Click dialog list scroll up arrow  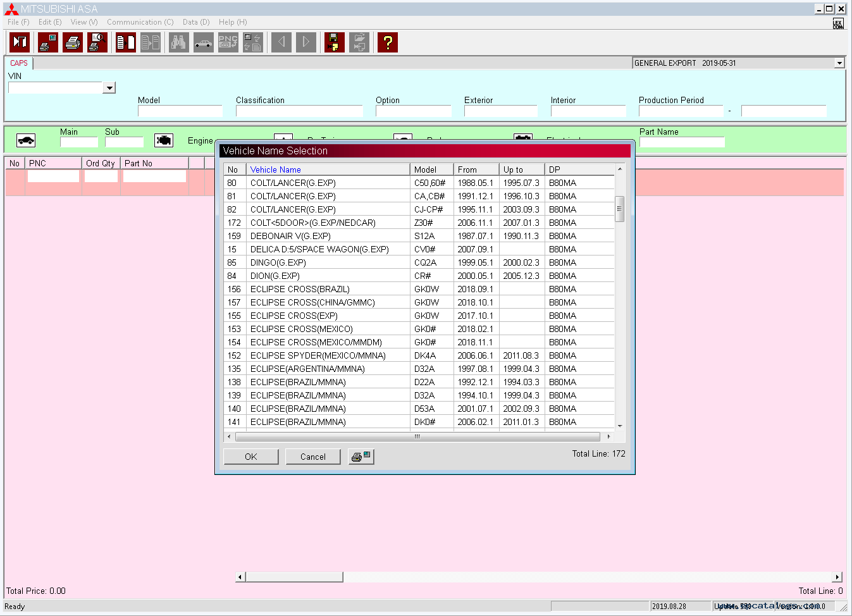coord(620,169)
